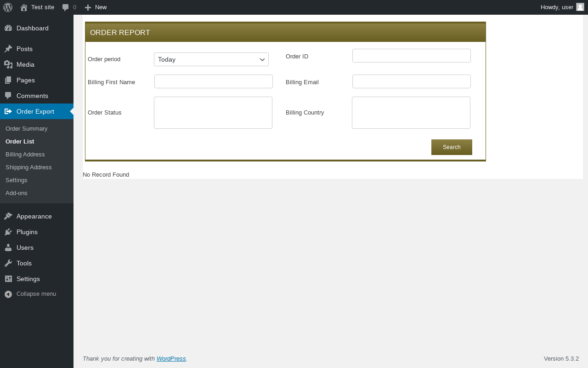Image resolution: width=588 pixels, height=368 pixels.
Task: Click the Settings sliders icon in sidebar
Action: pos(8,279)
